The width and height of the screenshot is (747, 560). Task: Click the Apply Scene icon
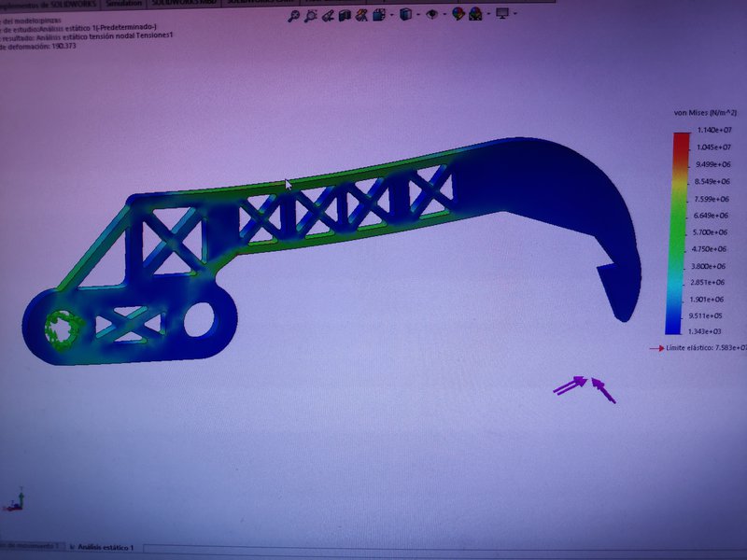point(472,14)
